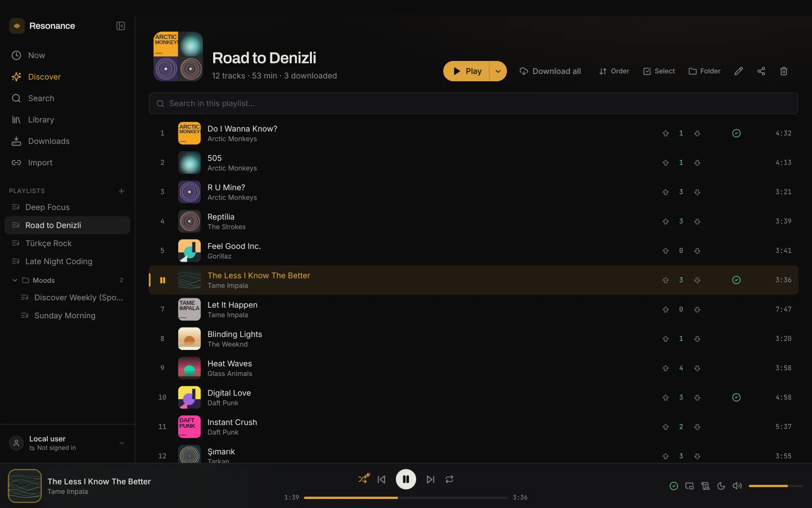Open the Order sorting options
This screenshot has width=812, height=508.
(614, 71)
